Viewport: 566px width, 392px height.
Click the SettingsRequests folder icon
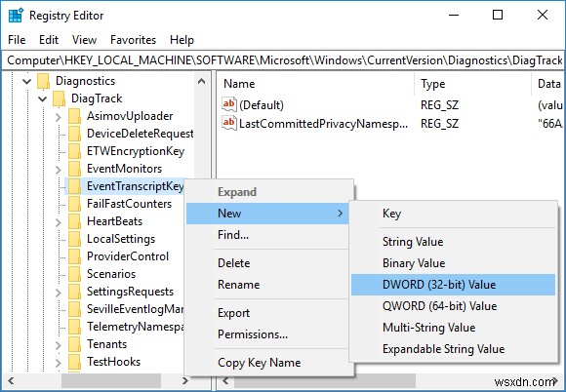point(75,293)
